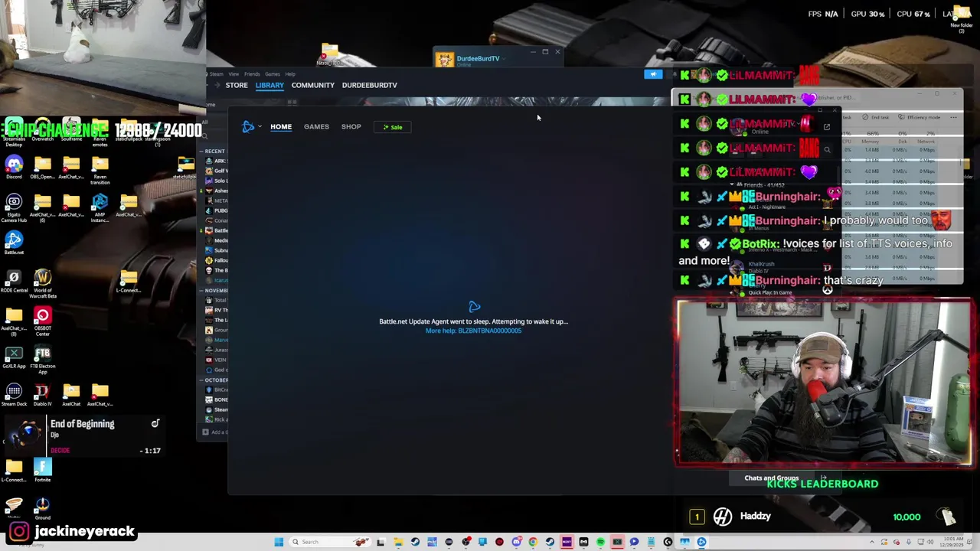Select the Raven transition folder
This screenshot has width=980, height=551.
pos(100,170)
